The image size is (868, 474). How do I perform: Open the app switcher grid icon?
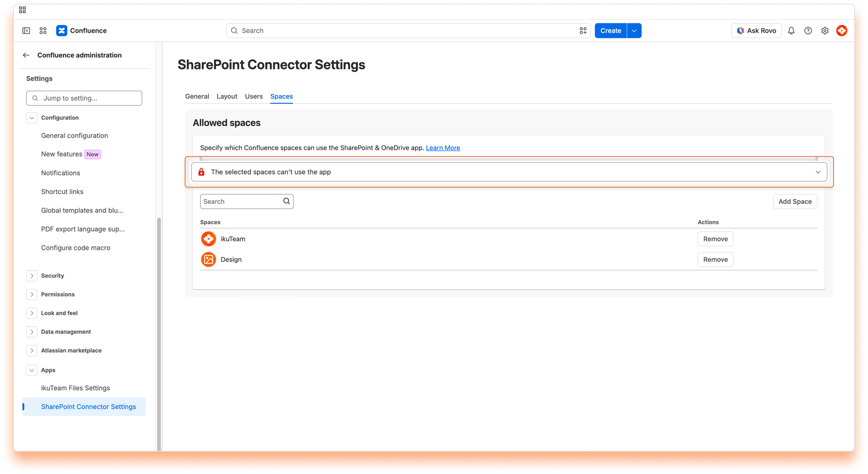tap(43, 31)
